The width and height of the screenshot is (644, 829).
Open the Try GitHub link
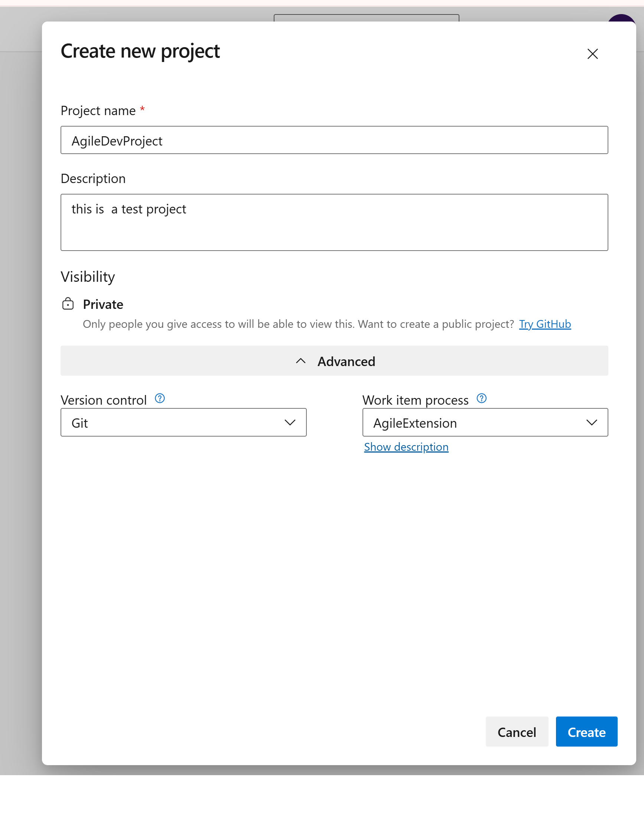[x=545, y=324]
